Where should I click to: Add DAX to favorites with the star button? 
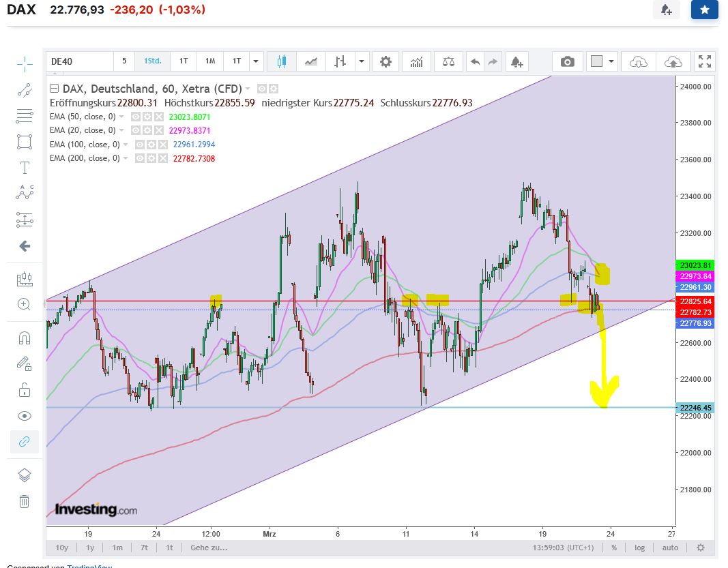coord(704,10)
